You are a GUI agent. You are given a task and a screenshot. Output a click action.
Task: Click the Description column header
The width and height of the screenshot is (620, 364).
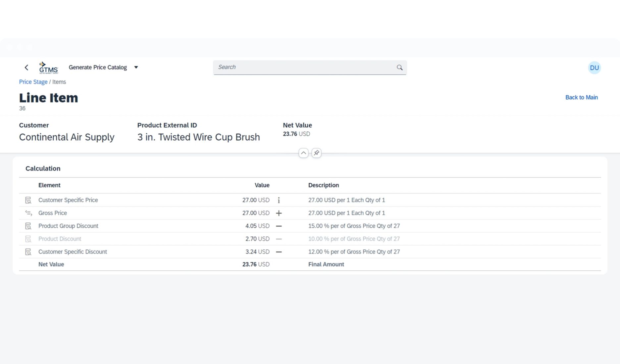tap(323, 185)
